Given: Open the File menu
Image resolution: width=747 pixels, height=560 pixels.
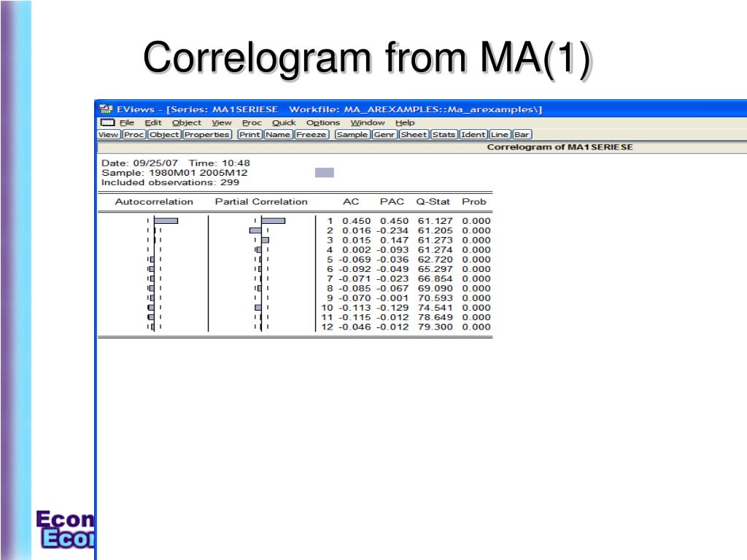Looking at the screenshot, I should [x=127, y=122].
